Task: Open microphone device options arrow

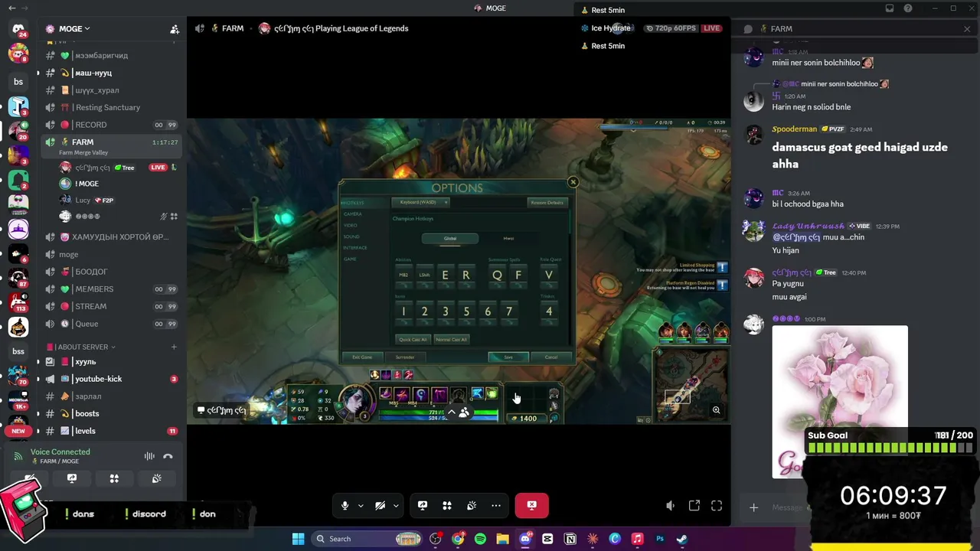Action: tap(361, 505)
